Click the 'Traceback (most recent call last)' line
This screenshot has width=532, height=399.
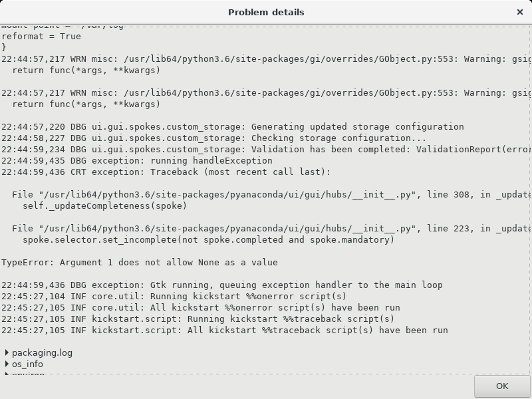tap(166, 172)
